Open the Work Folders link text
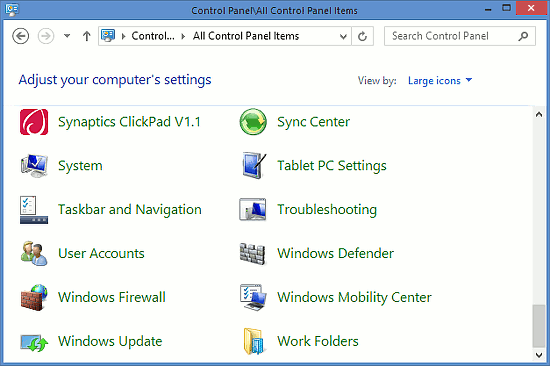 click(318, 341)
